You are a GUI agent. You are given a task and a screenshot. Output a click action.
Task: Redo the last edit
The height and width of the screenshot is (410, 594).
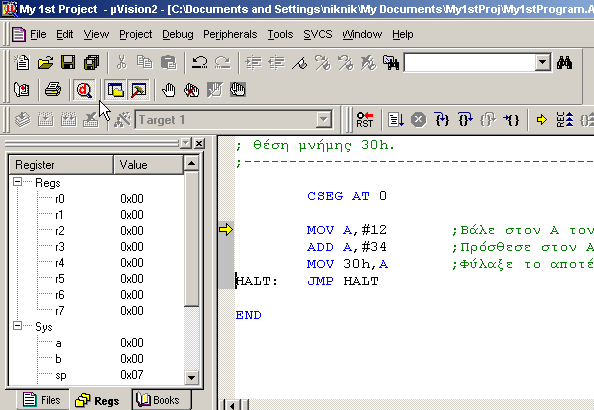tap(222, 63)
